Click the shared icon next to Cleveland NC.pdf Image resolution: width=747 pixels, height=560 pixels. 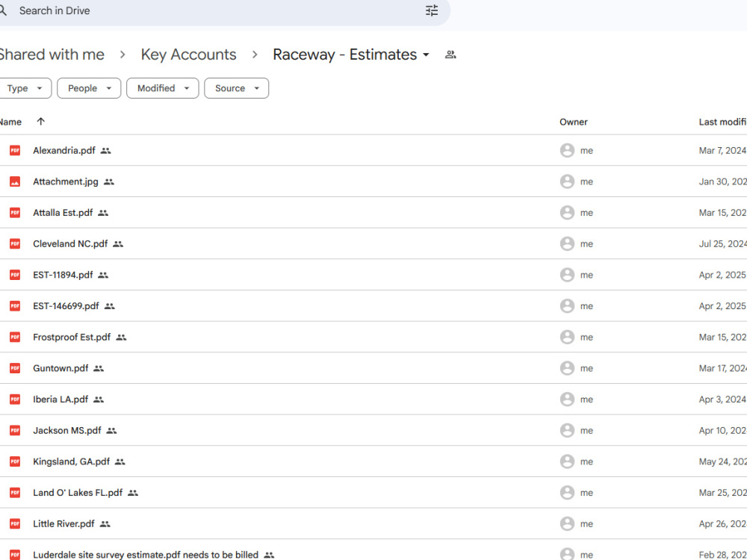click(x=118, y=244)
